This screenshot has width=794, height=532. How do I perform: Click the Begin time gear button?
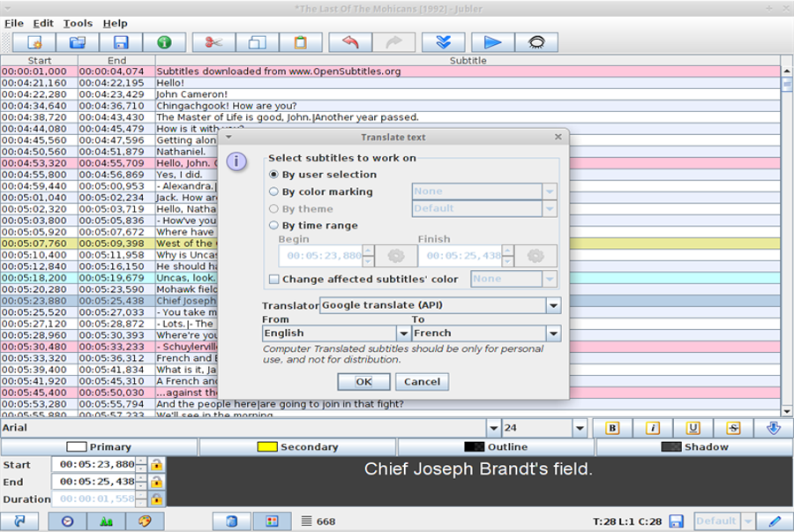click(x=396, y=256)
